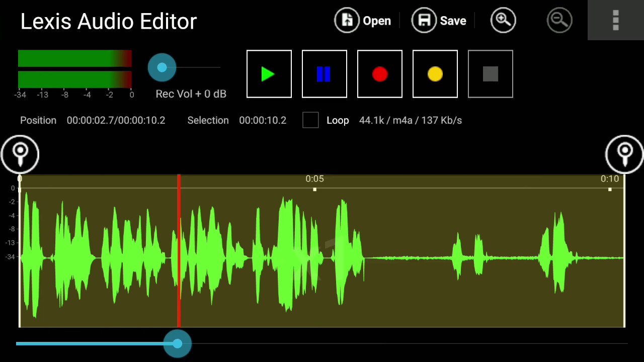Screen dimensions: 644x362
Task: Zoom in on the waveform
Action: click(x=503, y=20)
